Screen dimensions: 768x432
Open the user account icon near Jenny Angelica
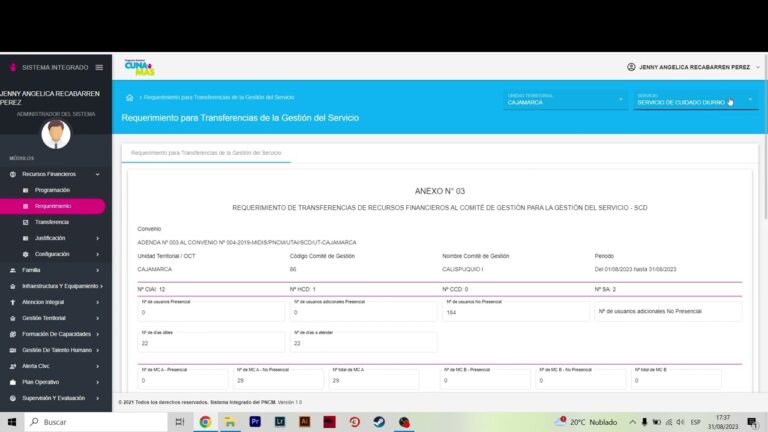[631, 67]
